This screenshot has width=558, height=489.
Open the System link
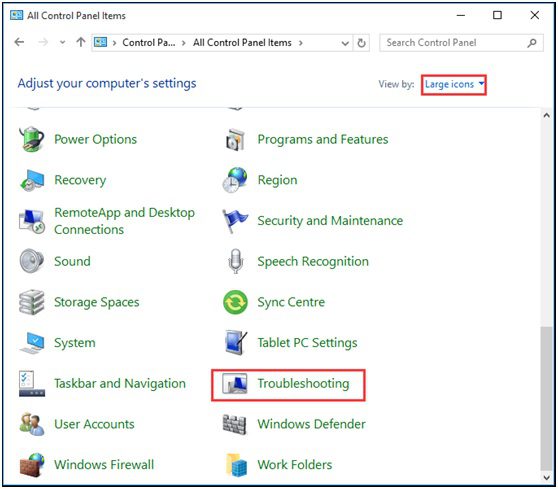[x=75, y=343]
